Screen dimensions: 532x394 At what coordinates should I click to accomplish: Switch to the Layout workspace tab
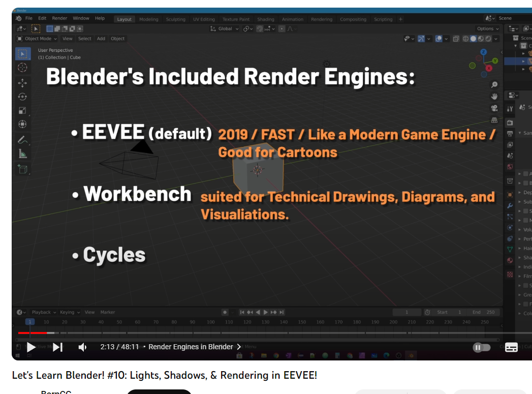(124, 19)
